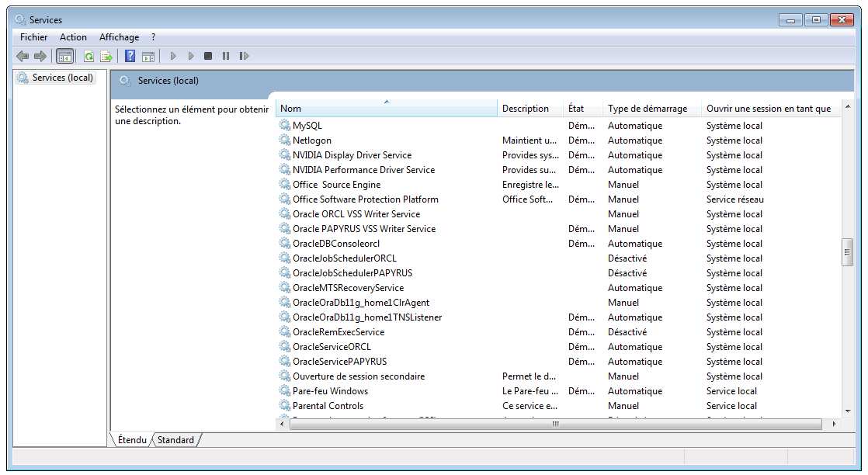The width and height of the screenshot is (868, 475).
Task: Click the Export list toolbar icon
Action: pos(106,56)
